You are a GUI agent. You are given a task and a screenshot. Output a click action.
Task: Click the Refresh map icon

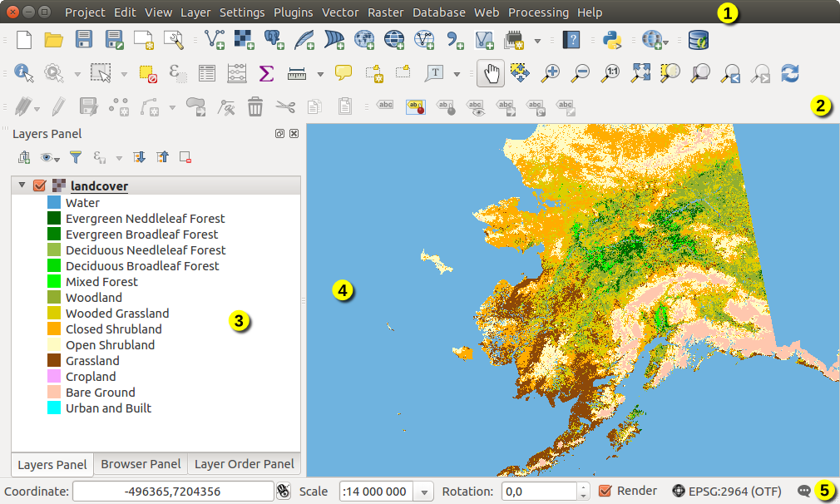[789, 73]
